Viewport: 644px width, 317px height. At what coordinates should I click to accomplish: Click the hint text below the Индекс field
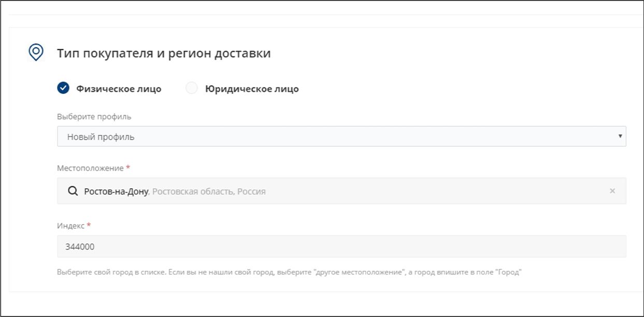coord(289,273)
